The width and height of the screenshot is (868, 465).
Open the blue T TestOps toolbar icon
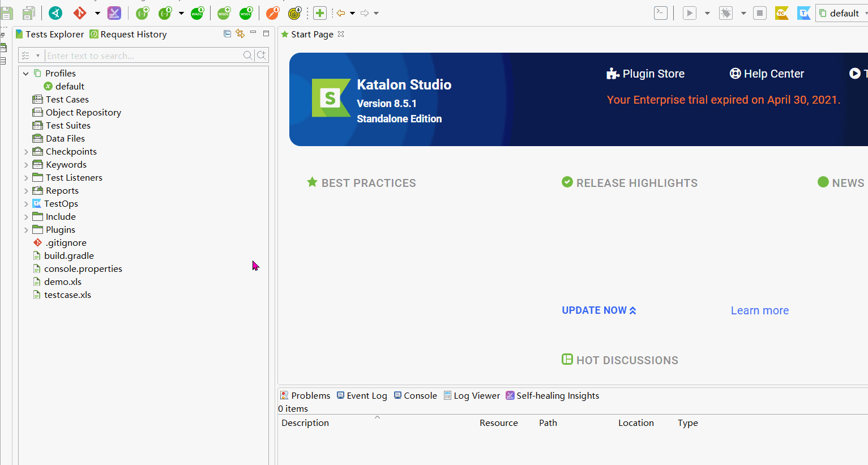tap(804, 13)
